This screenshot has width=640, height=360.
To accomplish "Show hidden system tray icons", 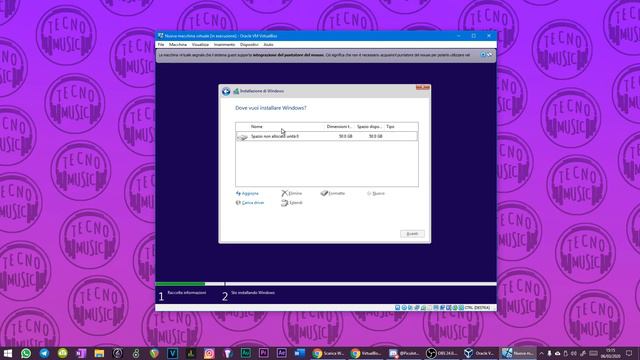I will tap(542, 353).
